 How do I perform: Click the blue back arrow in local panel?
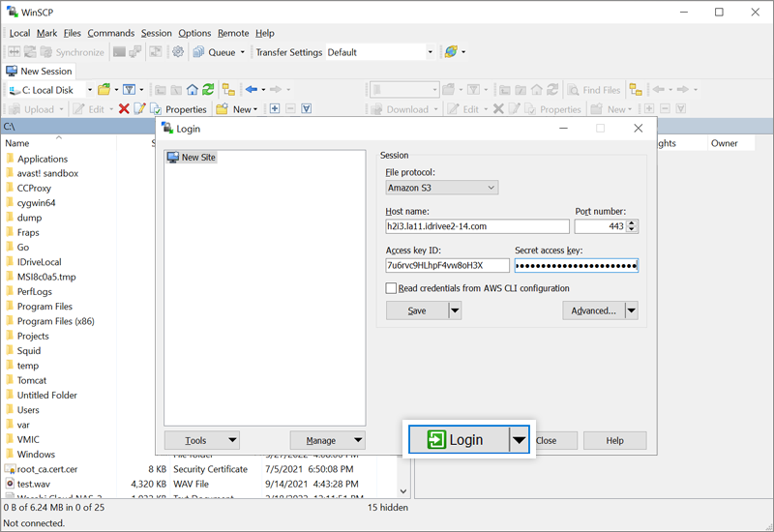252,89
